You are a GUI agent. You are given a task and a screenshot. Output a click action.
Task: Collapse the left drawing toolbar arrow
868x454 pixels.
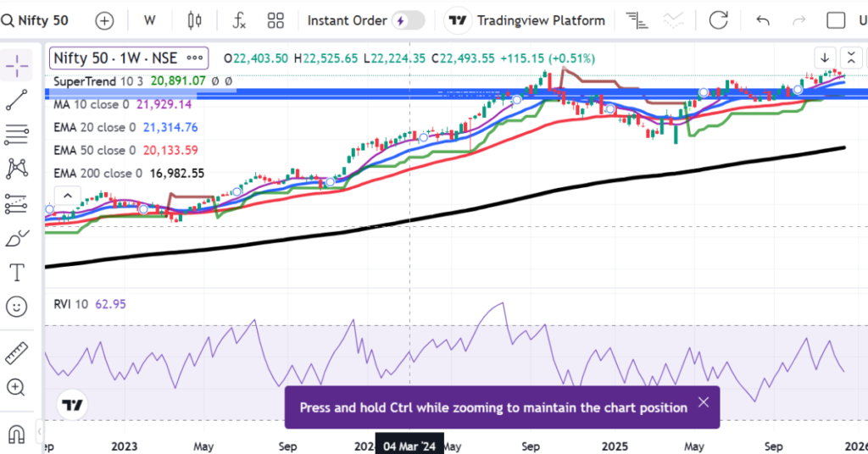coord(39,431)
